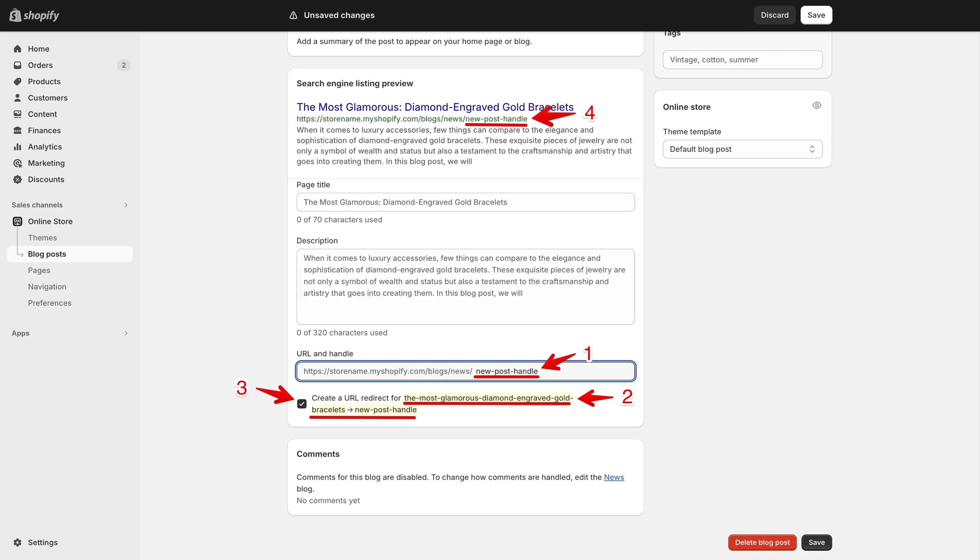980x560 pixels.
Task: Click '0 of 320 characters used' text
Action: point(342,333)
